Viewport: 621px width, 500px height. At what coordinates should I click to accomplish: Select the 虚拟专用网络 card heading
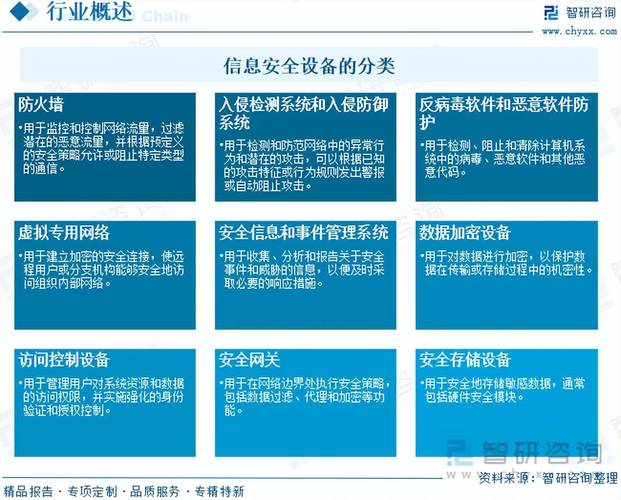coord(63,232)
